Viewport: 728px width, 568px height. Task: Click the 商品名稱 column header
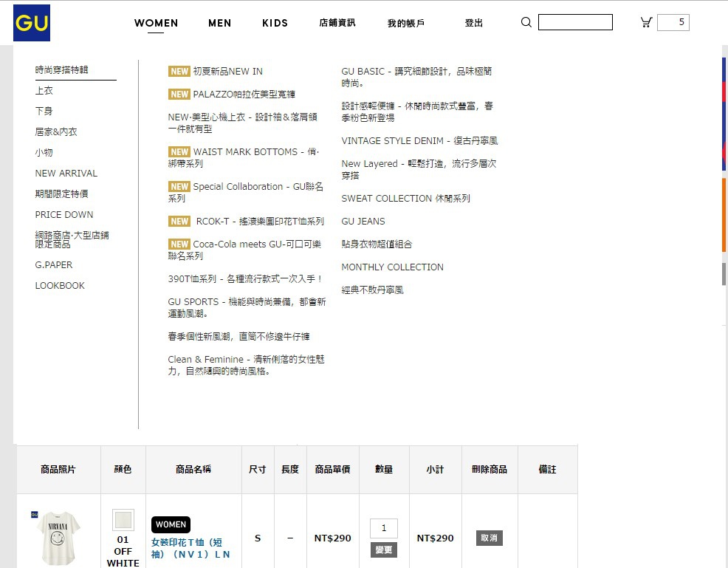tap(193, 470)
